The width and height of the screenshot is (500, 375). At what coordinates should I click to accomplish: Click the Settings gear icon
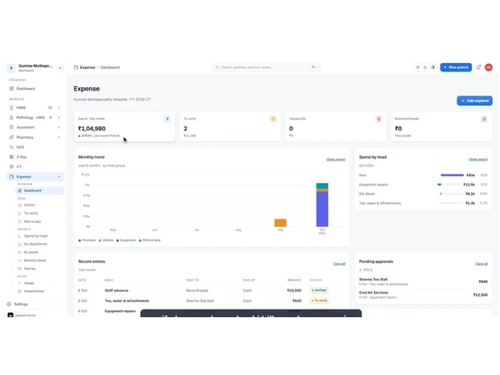click(x=9, y=304)
